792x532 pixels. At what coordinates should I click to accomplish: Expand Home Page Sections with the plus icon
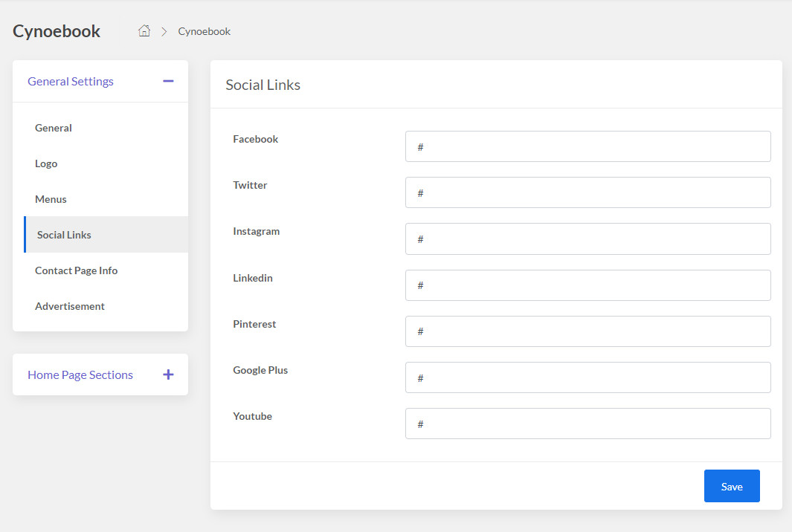168,374
